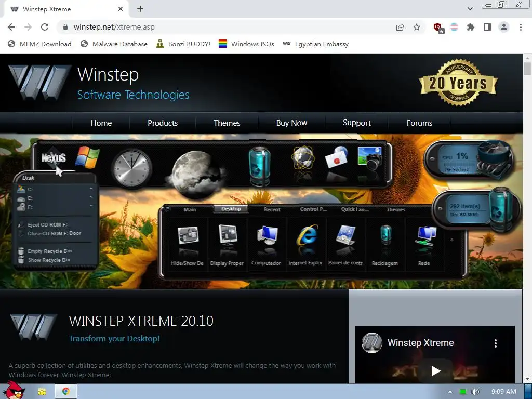Open the volume speaker tray icon
532x399 pixels.
click(475, 392)
